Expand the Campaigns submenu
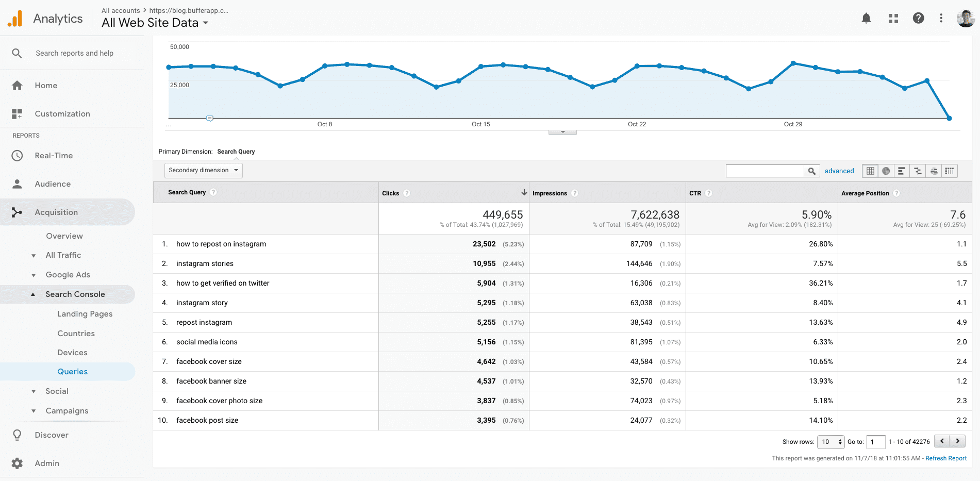The image size is (980, 481). coord(34,411)
